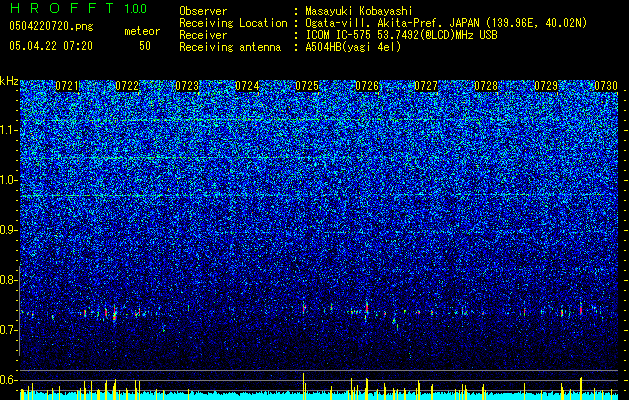Click the version number 1.0.0
Screen dimensions: 629x400
(136, 9)
